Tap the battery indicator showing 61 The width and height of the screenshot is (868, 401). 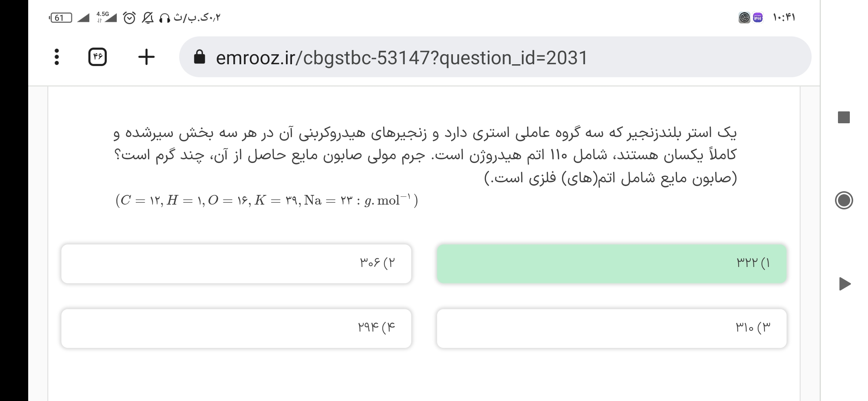click(x=61, y=18)
